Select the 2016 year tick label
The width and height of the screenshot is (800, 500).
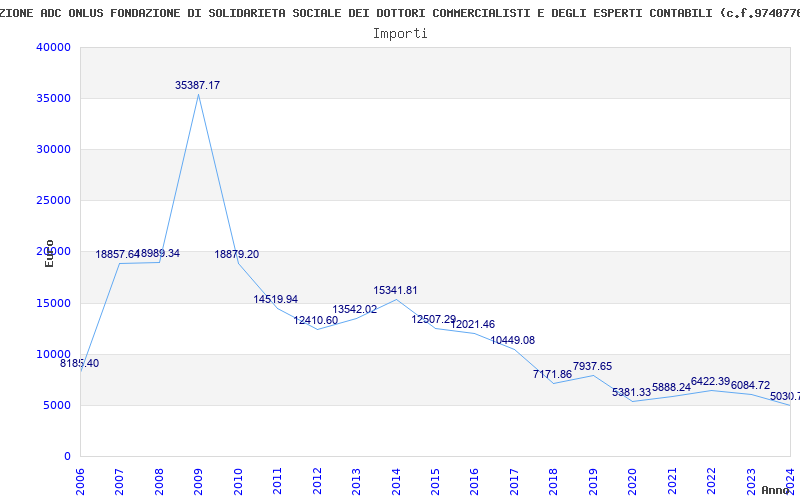coord(474,481)
